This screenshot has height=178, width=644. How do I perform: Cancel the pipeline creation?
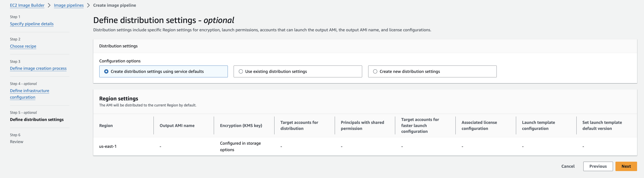point(568,166)
